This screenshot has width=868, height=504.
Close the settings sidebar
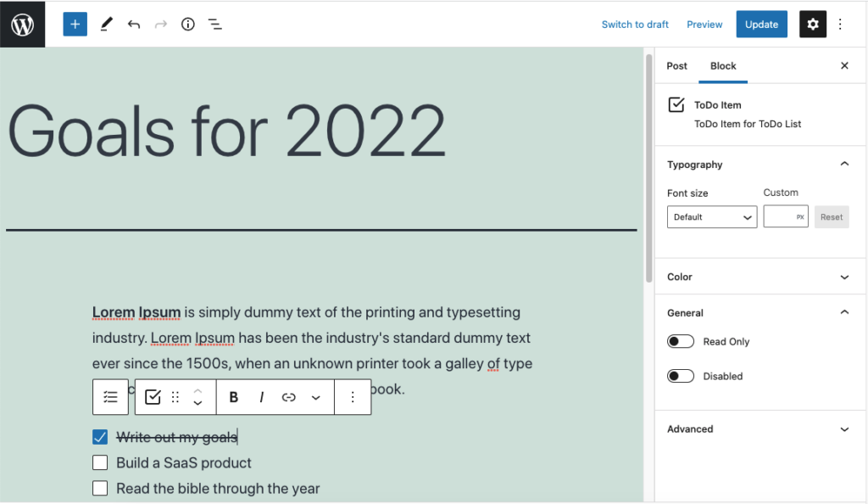845,66
